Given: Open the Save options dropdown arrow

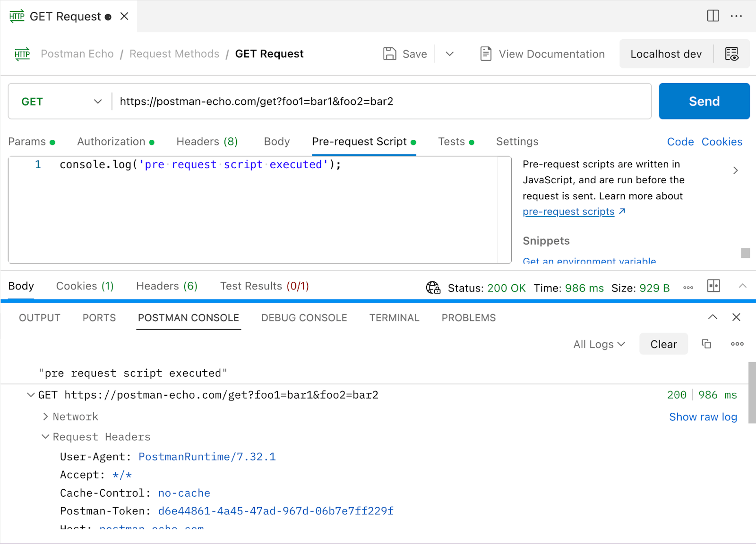Looking at the screenshot, I should 450,54.
